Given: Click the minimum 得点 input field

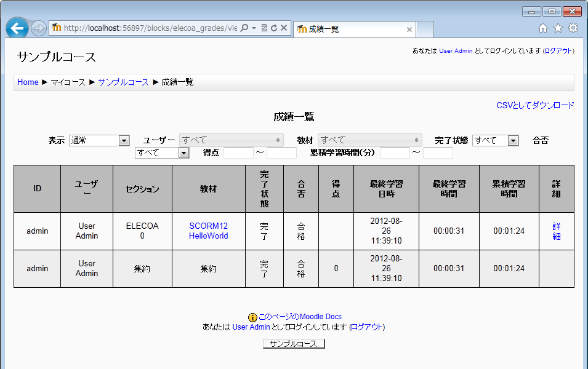Looking at the screenshot, I should pos(238,153).
